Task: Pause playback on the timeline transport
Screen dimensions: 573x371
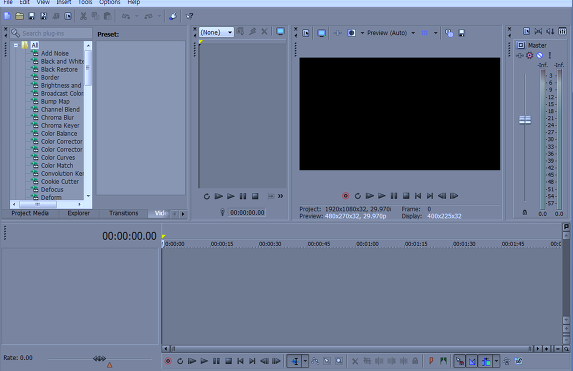Action: point(216,361)
